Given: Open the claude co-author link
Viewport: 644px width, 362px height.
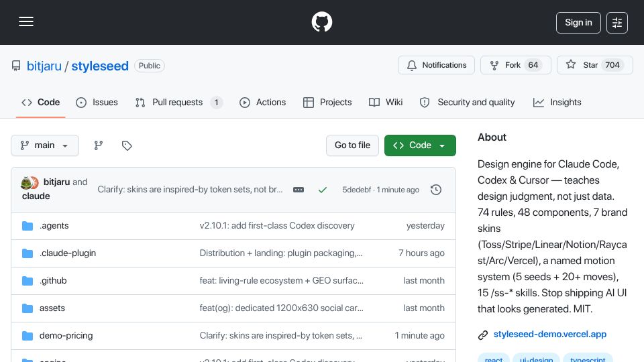Looking at the screenshot, I should point(36,196).
